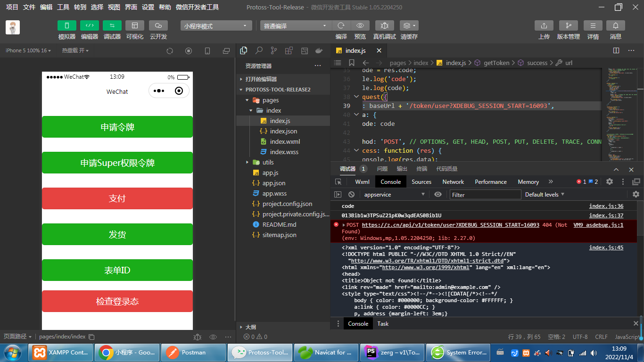Switch to the Sources devtools tab
Viewport: 644px width, 362px height.
point(421,181)
